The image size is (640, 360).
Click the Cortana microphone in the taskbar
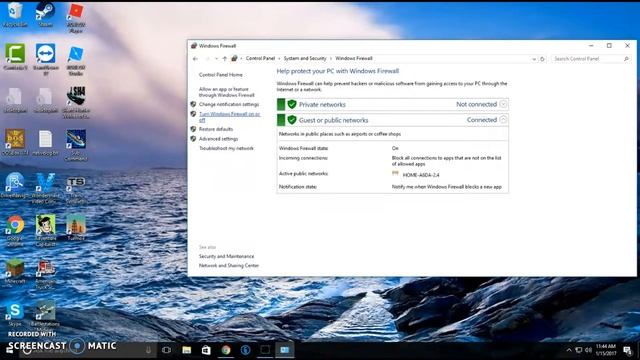coord(148,350)
